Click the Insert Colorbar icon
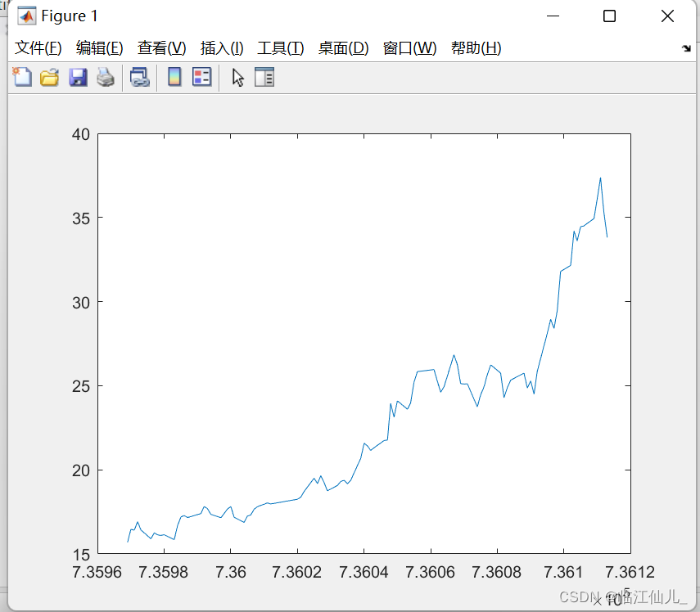Viewport: 700px width, 612px height. click(174, 77)
